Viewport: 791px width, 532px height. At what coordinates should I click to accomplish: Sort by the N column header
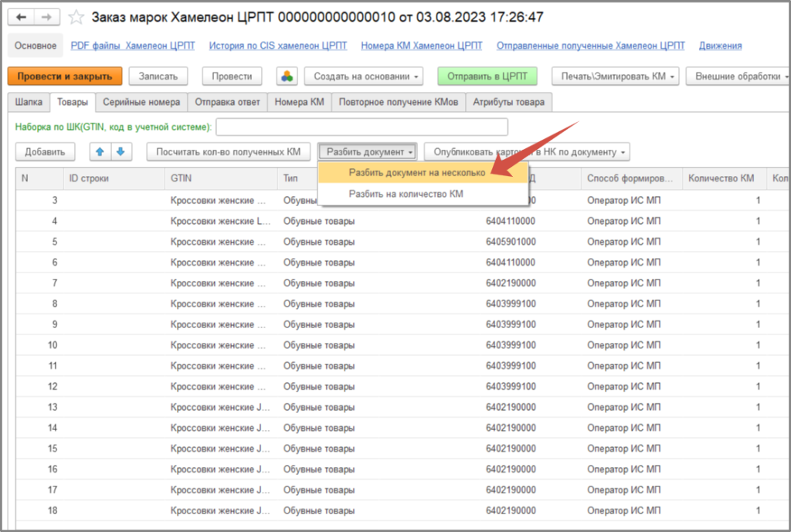coord(39,178)
